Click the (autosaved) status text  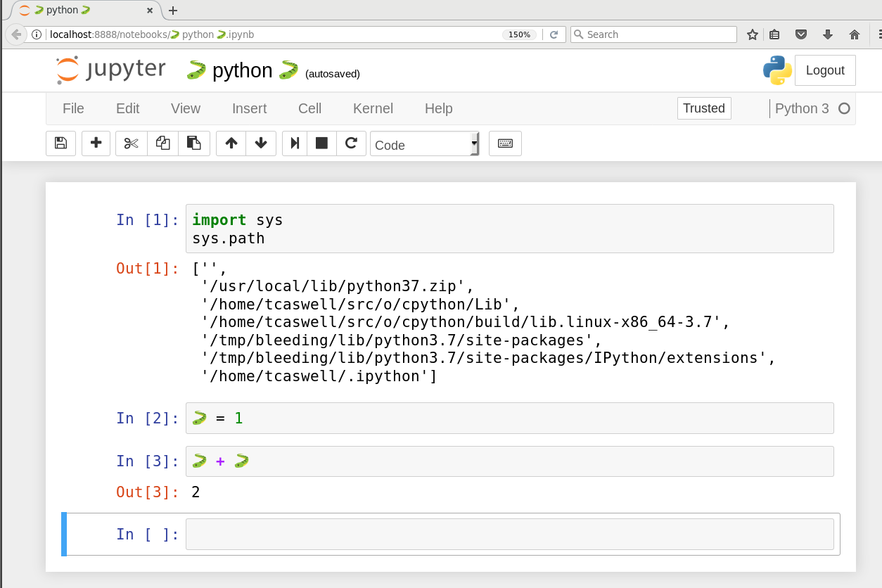(x=333, y=74)
